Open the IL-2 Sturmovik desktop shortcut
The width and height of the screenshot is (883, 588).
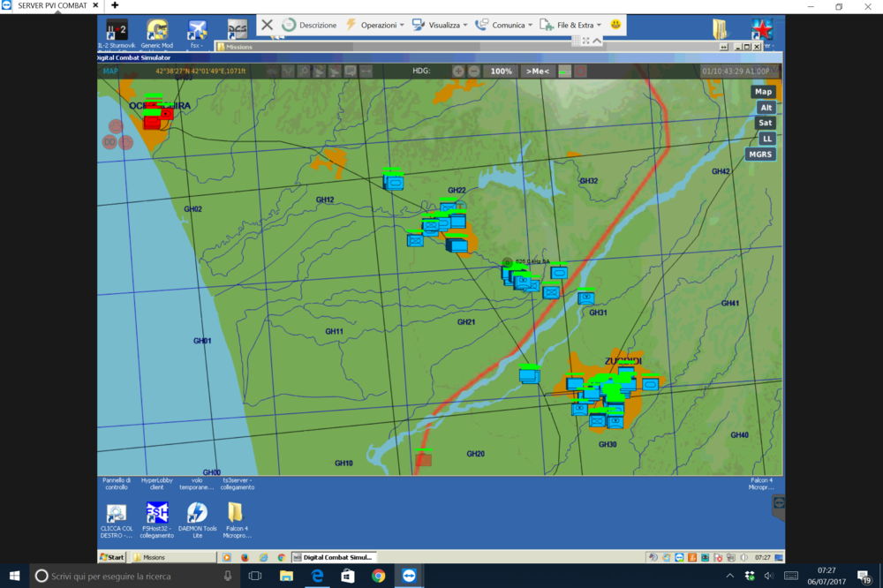click(117, 34)
